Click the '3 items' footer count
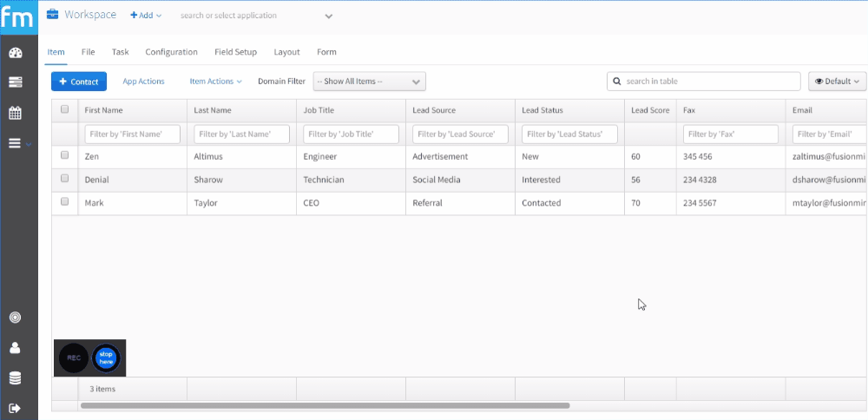This screenshot has width=868, height=420. pyautogui.click(x=102, y=389)
